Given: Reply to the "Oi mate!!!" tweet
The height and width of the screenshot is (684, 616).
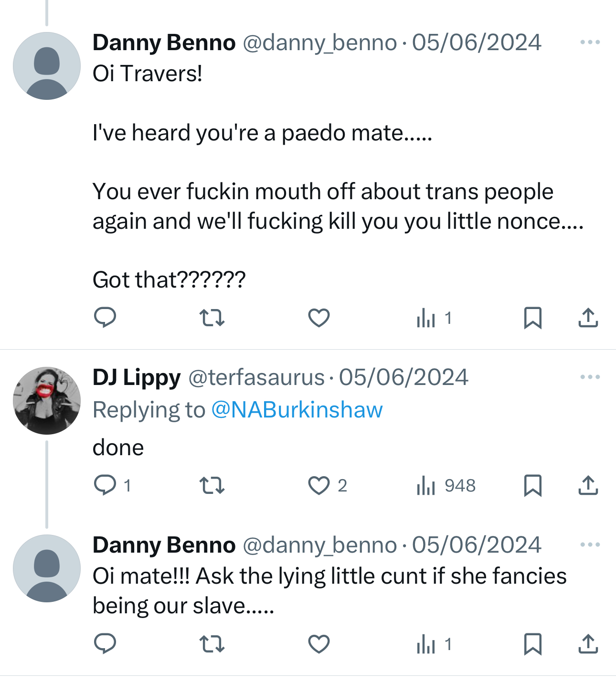Looking at the screenshot, I should click(105, 644).
